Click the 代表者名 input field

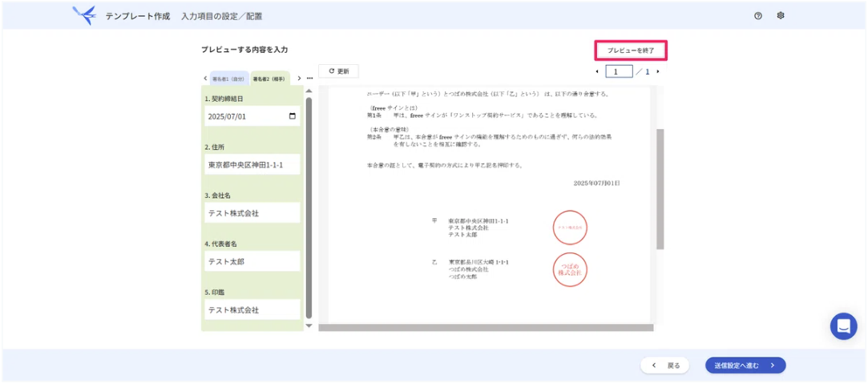[252, 261]
